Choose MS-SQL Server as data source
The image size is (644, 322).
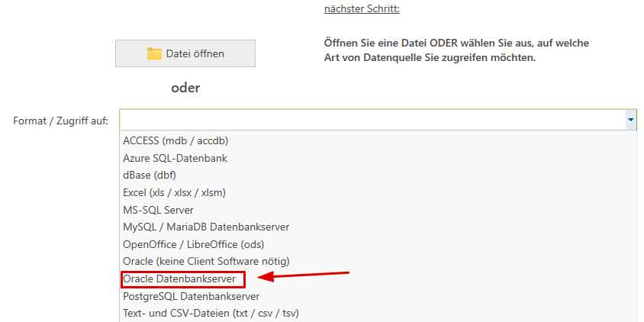(158, 209)
